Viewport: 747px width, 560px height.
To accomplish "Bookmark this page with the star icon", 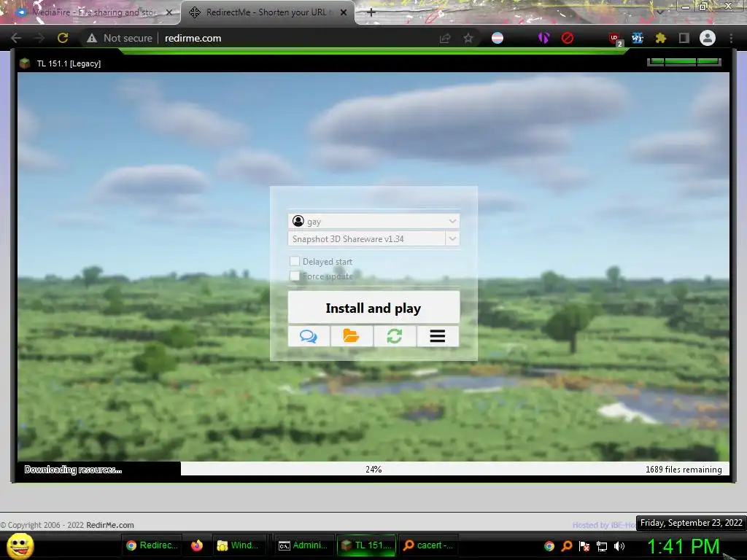I will click(468, 38).
